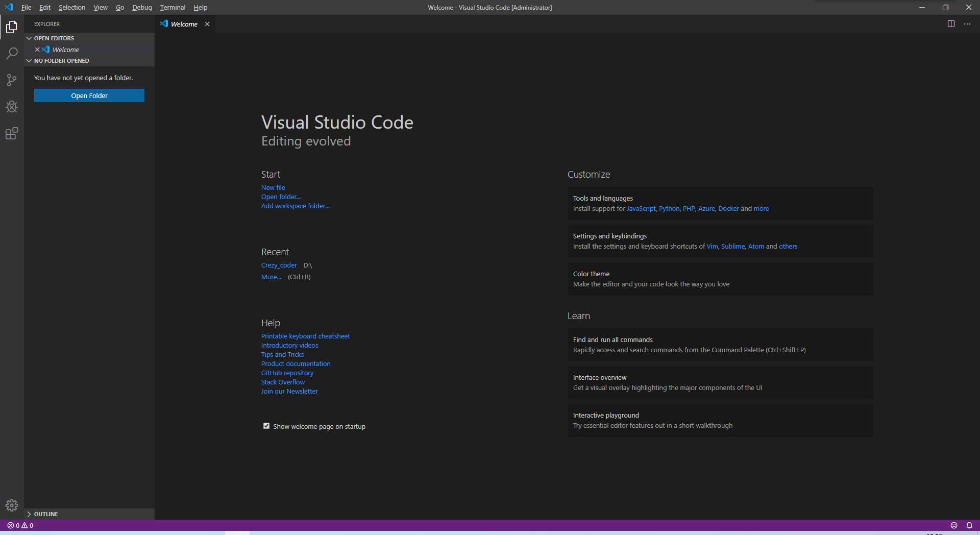This screenshot has width=980, height=535.
Task: Install Azure support link
Action: tap(706, 208)
